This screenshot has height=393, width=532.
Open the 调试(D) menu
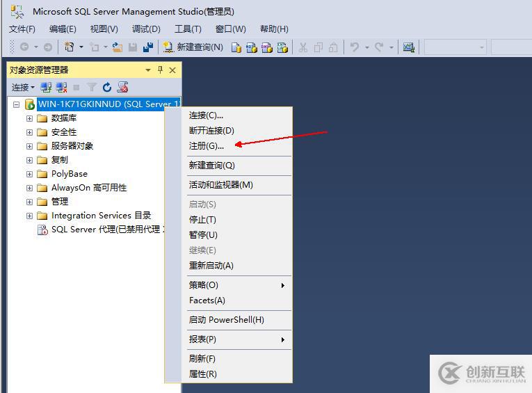146,29
